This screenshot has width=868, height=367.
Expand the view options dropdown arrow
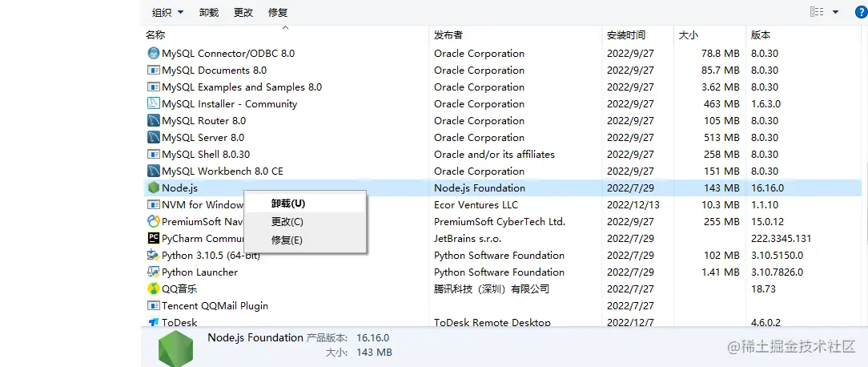pyautogui.click(x=836, y=12)
